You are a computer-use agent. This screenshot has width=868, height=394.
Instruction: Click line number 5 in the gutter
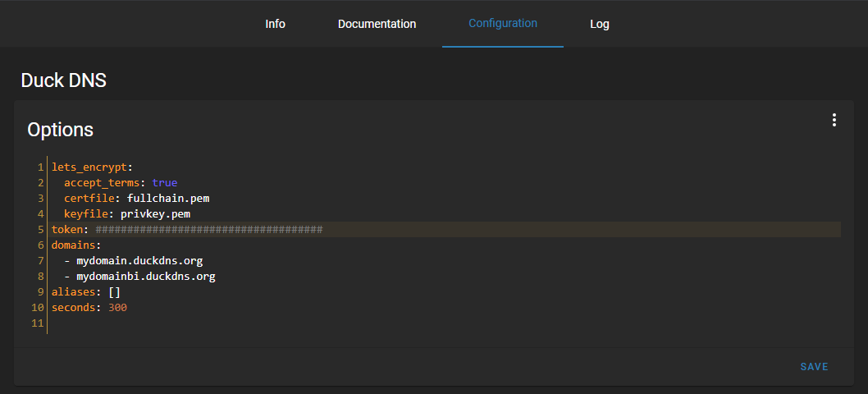point(40,229)
